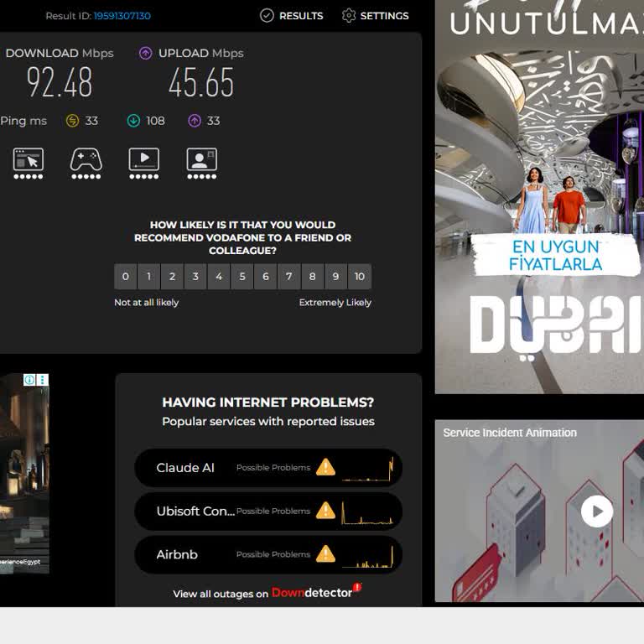Click Possible Problems text in Airbnb row
The width and height of the screenshot is (644, 644).
(x=273, y=554)
